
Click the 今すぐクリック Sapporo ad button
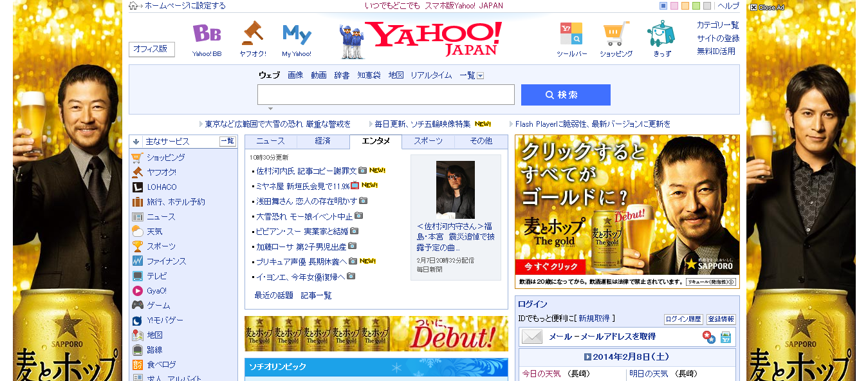(551, 266)
